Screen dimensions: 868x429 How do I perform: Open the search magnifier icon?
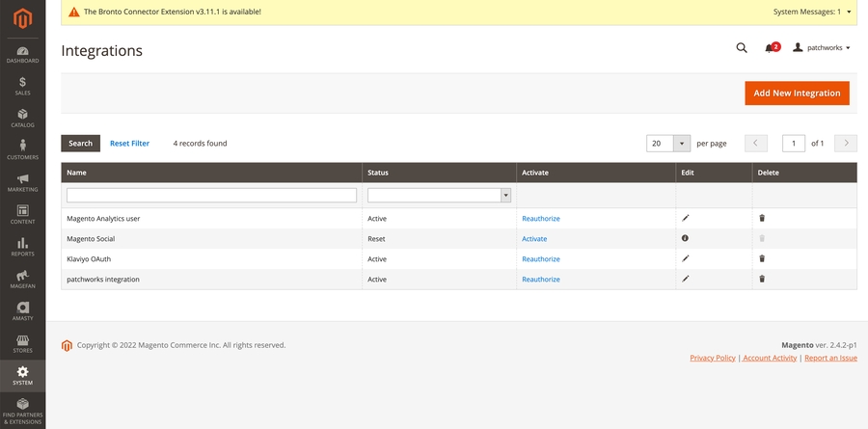[x=742, y=47]
